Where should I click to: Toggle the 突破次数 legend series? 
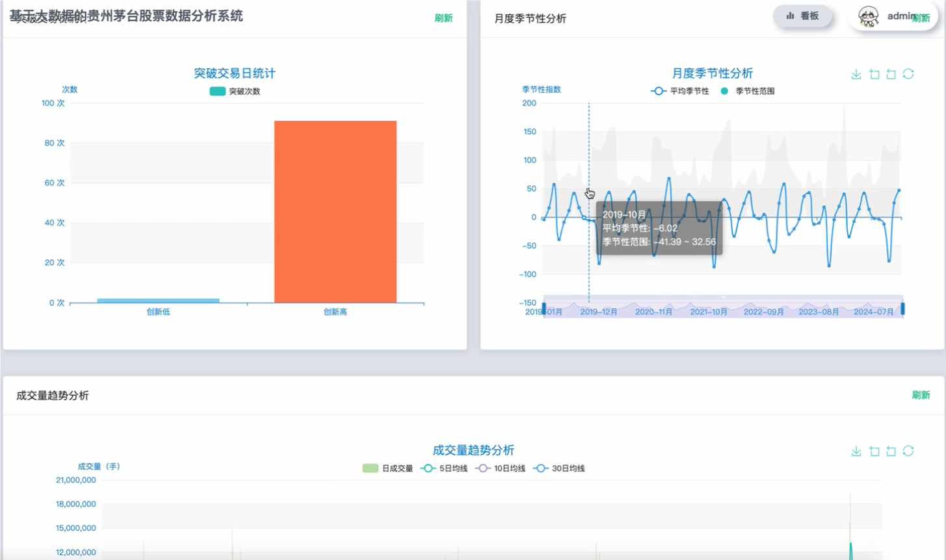235,92
